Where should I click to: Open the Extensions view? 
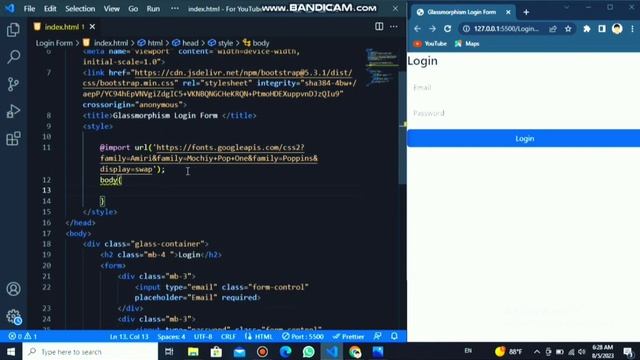point(13,138)
